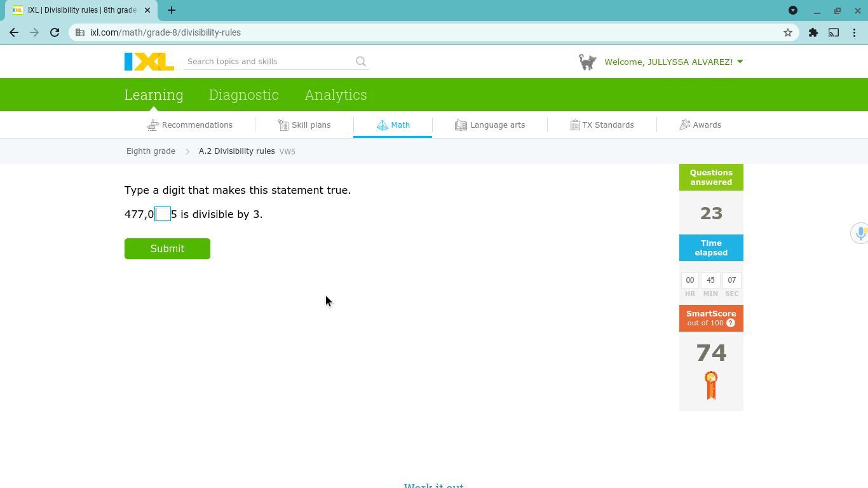The height and width of the screenshot is (488, 868).
Task: Click the IXL logo
Action: (149, 62)
